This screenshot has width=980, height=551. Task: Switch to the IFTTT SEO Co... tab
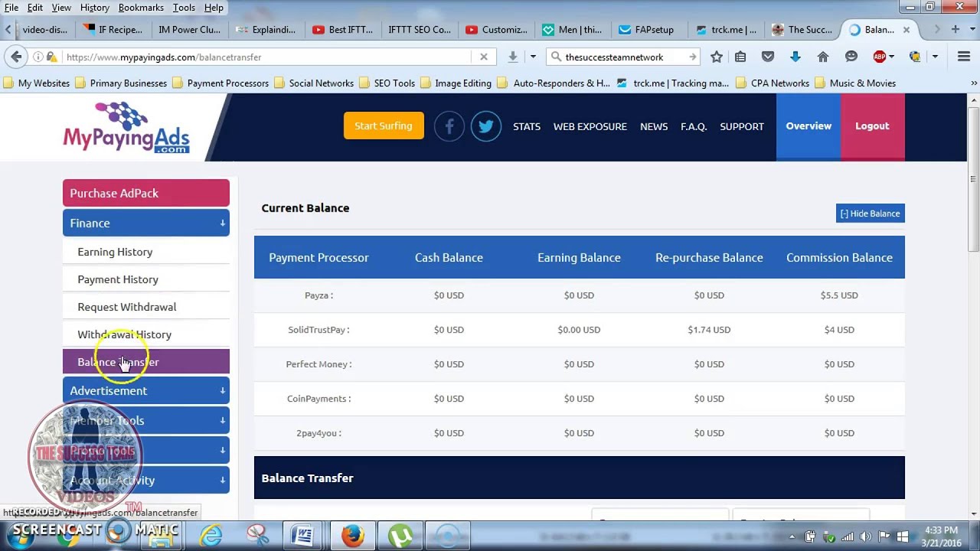click(x=420, y=30)
